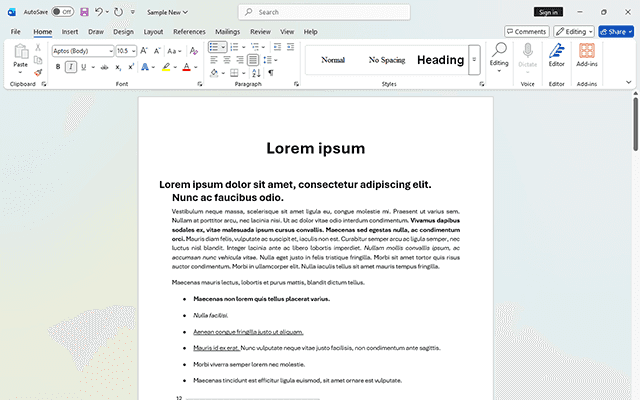Switch to the Design tab
Viewport: 640px width, 400px height.
pos(123,31)
